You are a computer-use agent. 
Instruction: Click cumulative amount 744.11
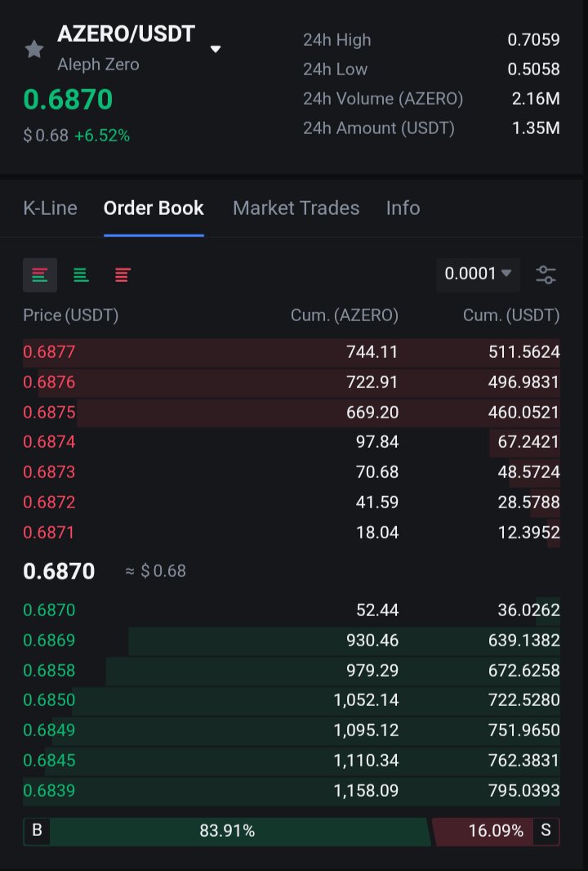click(372, 351)
